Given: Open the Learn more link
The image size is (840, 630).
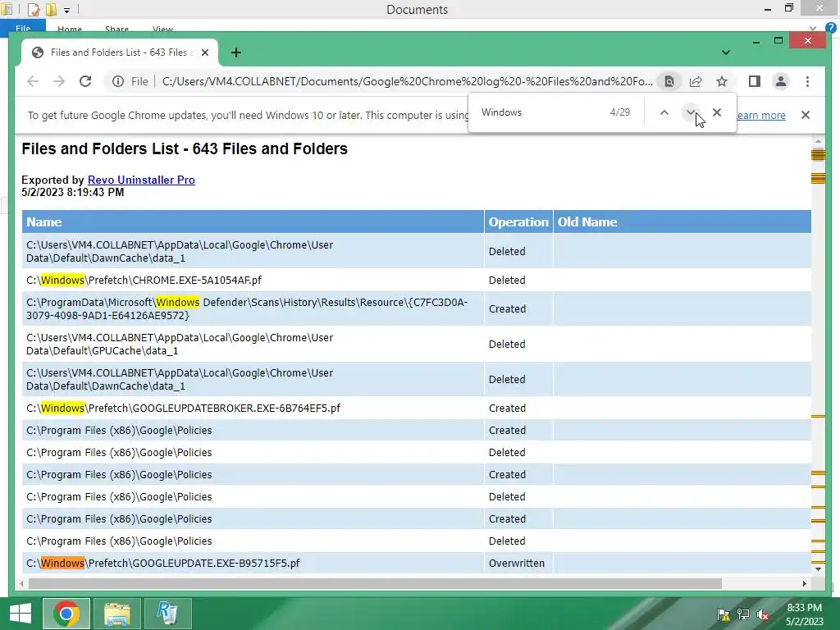Looking at the screenshot, I should coord(761,115).
